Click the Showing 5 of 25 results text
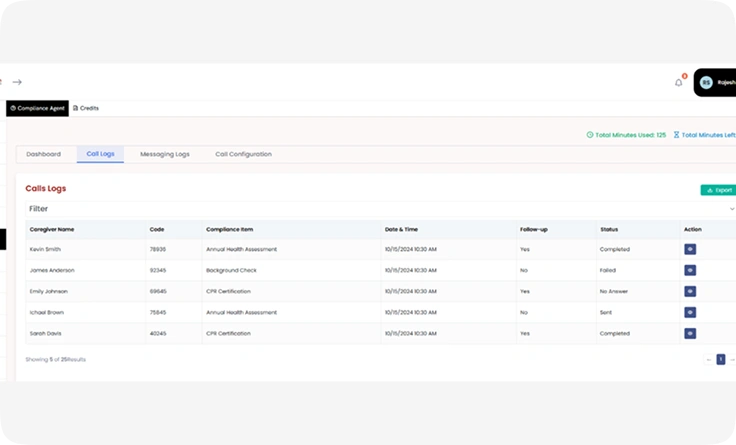Image resolution: width=736 pixels, height=445 pixels. [55, 360]
